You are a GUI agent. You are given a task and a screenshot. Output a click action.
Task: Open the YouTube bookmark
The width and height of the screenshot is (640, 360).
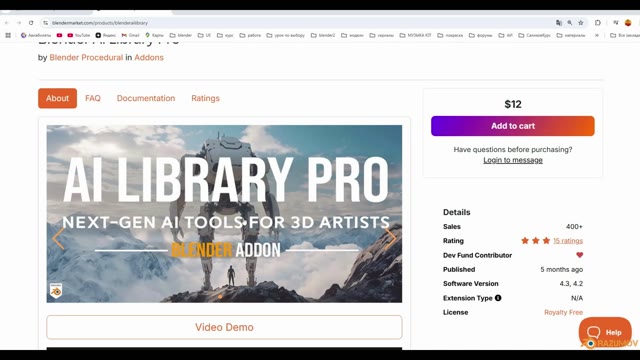point(78,36)
